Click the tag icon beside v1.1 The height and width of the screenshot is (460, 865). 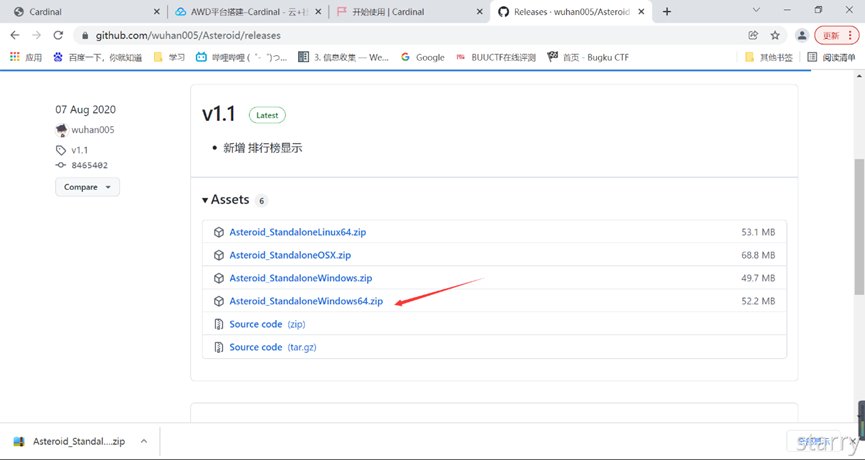tap(61, 150)
